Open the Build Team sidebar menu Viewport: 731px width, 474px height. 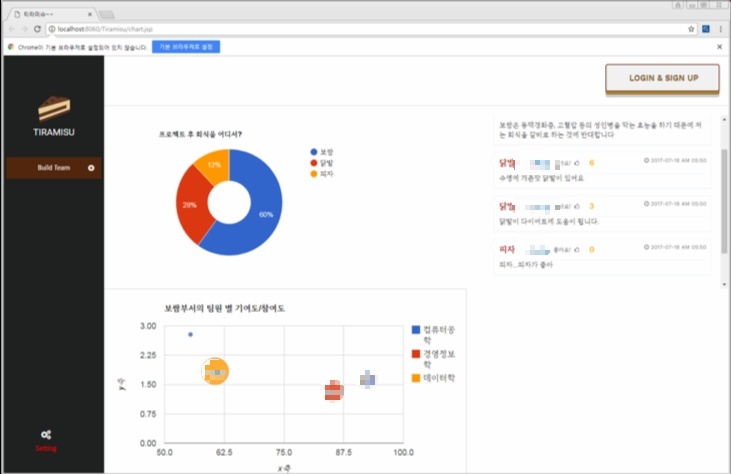[54, 168]
